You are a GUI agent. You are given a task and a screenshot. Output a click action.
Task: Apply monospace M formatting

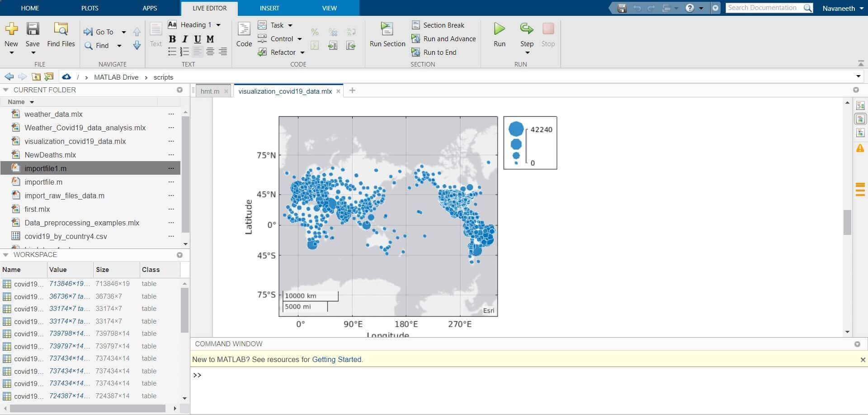[x=210, y=39]
